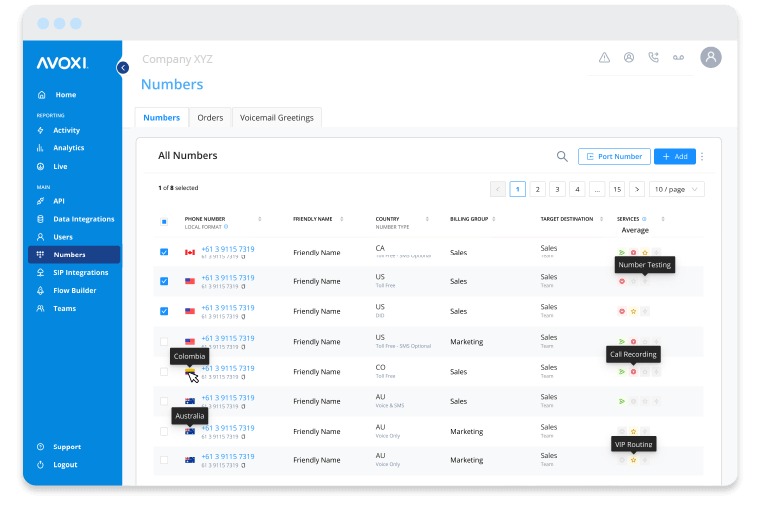Click the search magnifier in All Numbers

point(562,156)
